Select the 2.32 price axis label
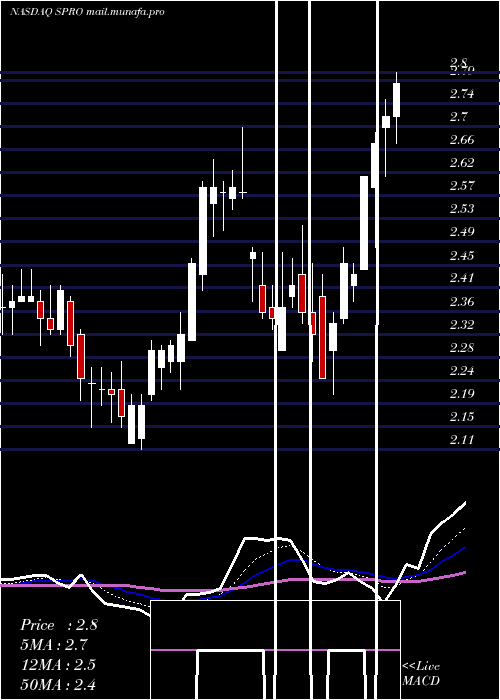This screenshot has height=700, width=500. pyautogui.click(x=462, y=324)
